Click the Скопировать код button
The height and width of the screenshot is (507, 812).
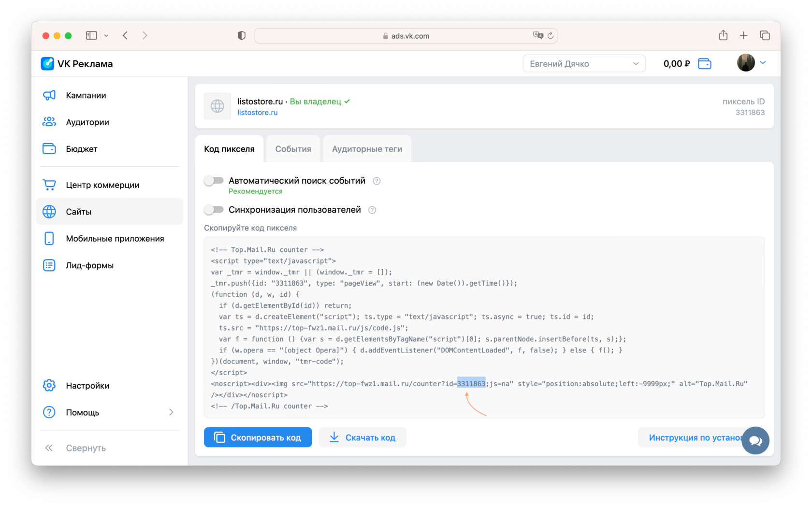pos(258,437)
